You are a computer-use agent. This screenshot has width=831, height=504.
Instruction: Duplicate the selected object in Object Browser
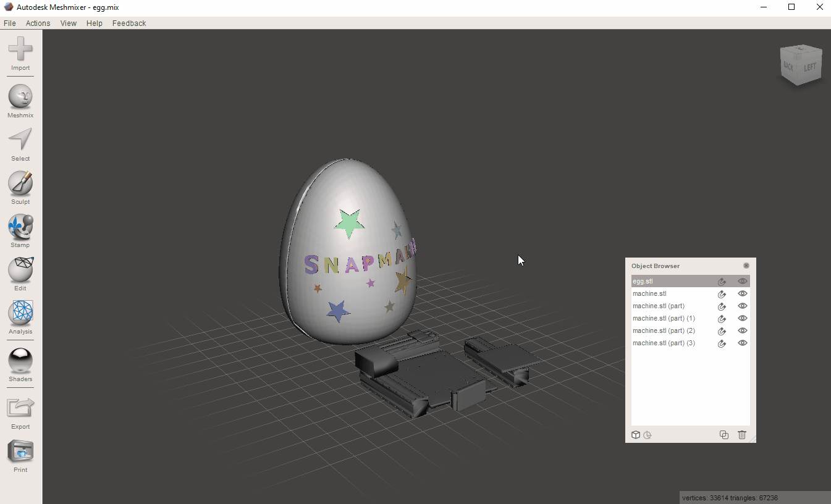[724, 435]
